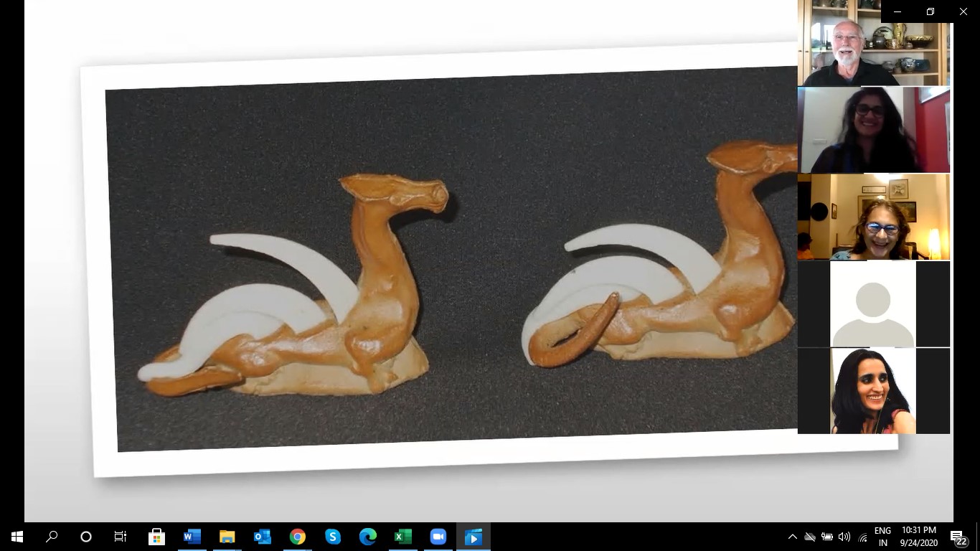Viewport: 980px width, 551px height.
Task: Click the clock showing 10:31 PM
Action: coord(919,537)
